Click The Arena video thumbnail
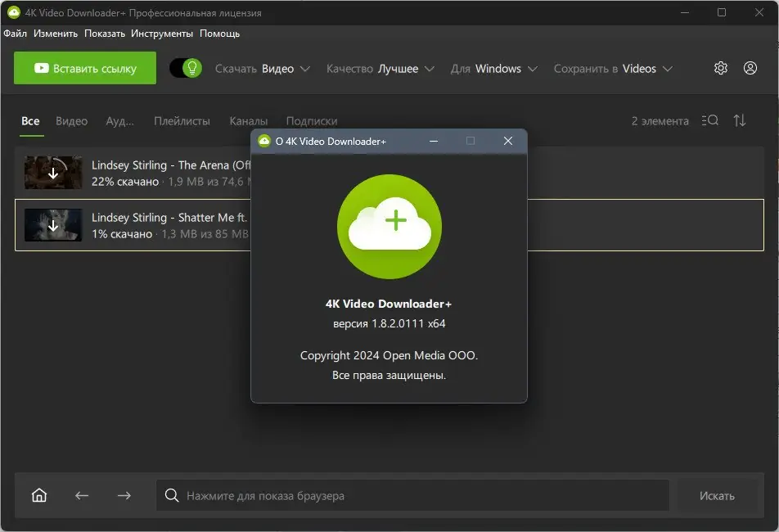 53,173
